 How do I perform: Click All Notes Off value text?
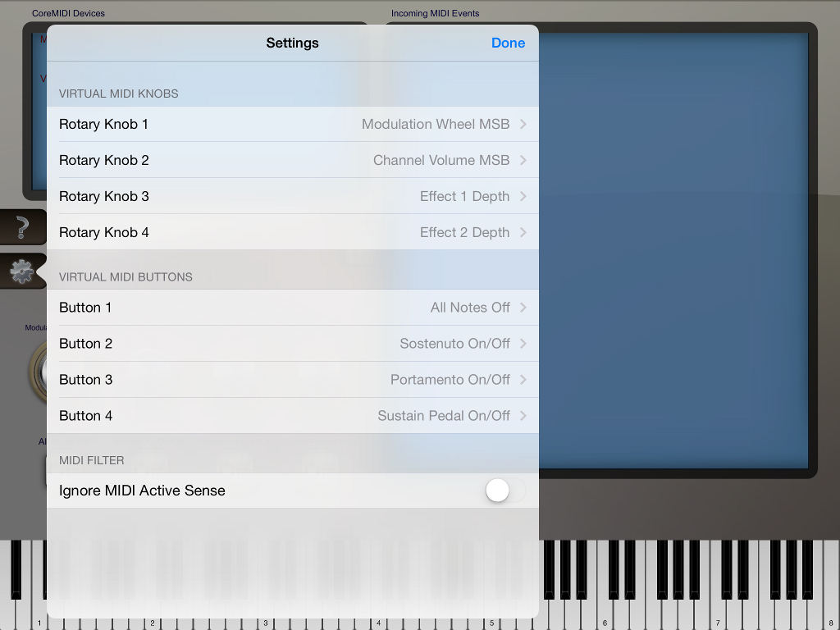[x=470, y=308]
